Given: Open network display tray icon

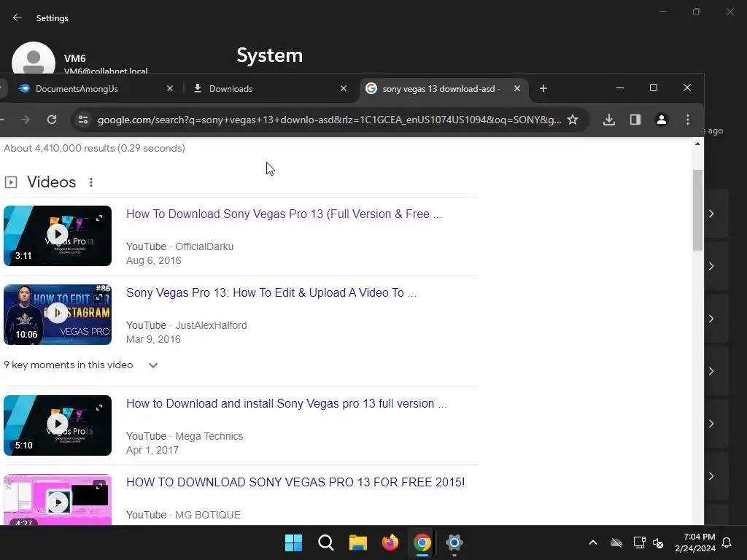Looking at the screenshot, I should click(x=639, y=542).
